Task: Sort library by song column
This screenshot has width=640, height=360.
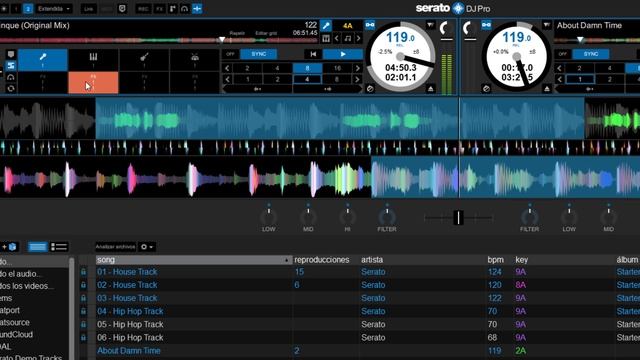Action: 194,260
